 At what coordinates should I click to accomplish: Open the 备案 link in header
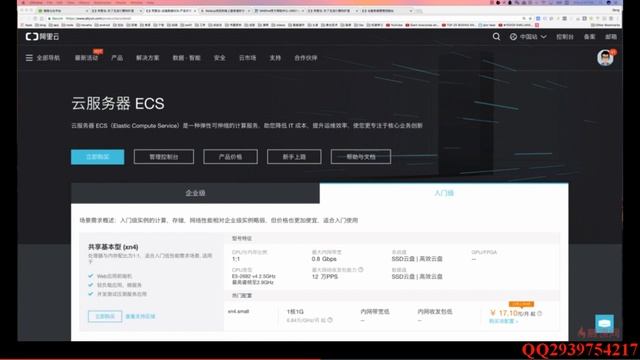coord(589,37)
